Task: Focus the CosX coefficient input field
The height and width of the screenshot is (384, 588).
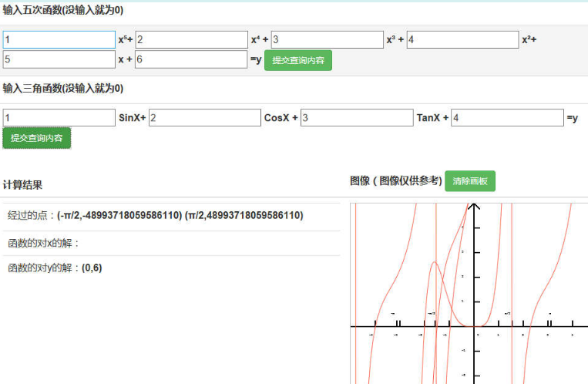Action: point(204,117)
